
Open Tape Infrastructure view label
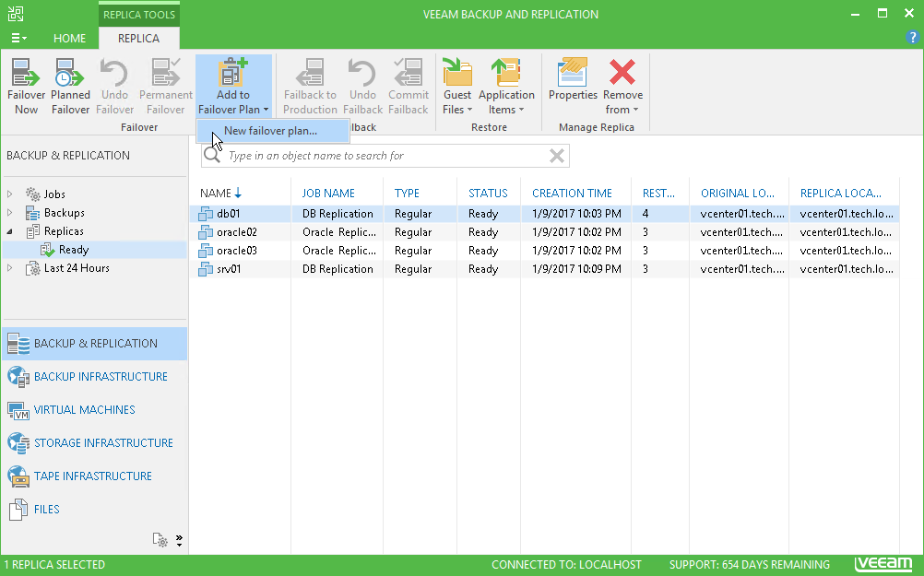point(93,476)
